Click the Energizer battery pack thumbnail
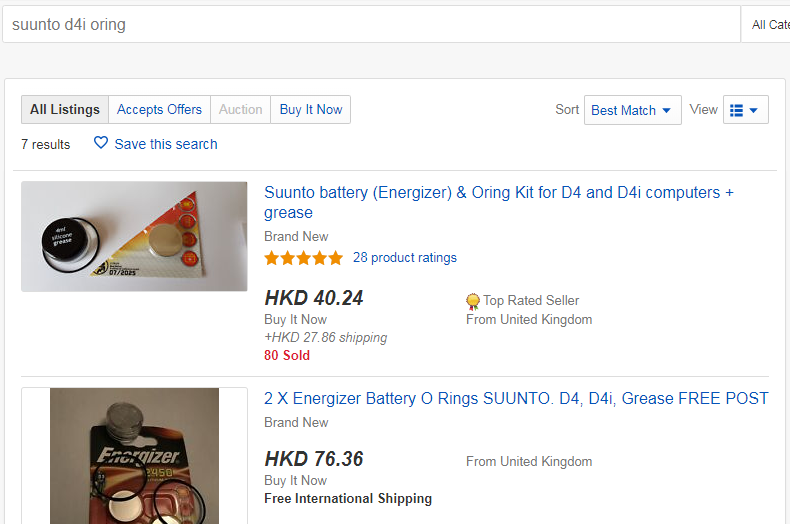Screen dimensions: 790x524 [x=135, y=456]
